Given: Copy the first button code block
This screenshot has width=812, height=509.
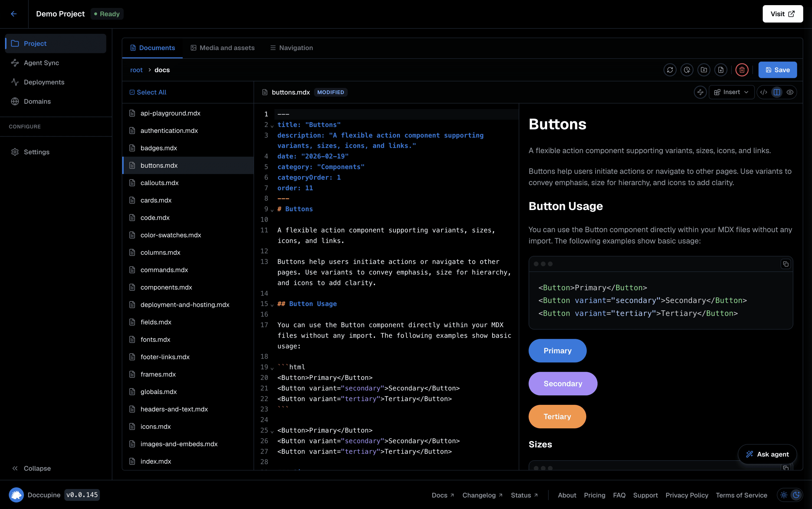Looking at the screenshot, I should pos(786,264).
